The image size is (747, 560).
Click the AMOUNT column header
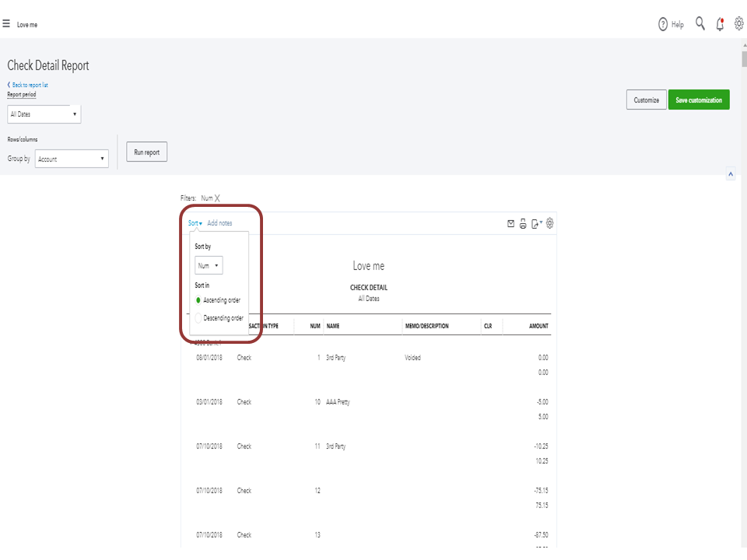click(x=538, y=326)
